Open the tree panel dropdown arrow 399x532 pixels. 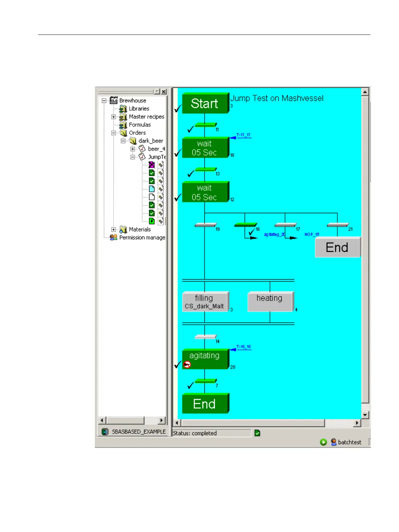point(157,92)
